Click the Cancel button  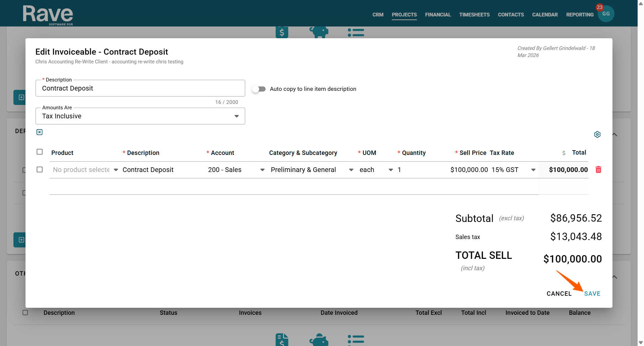(x=559, y=294)
